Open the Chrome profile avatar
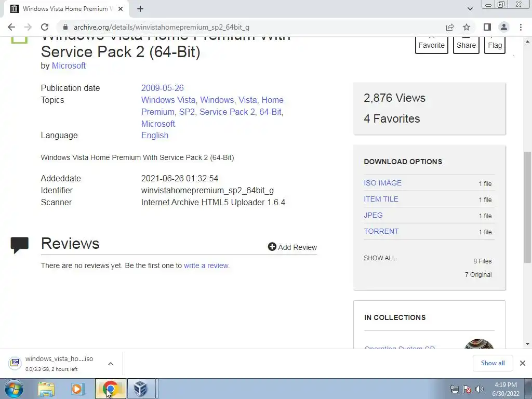The image size is (532, 399). (x=504, y=27)
